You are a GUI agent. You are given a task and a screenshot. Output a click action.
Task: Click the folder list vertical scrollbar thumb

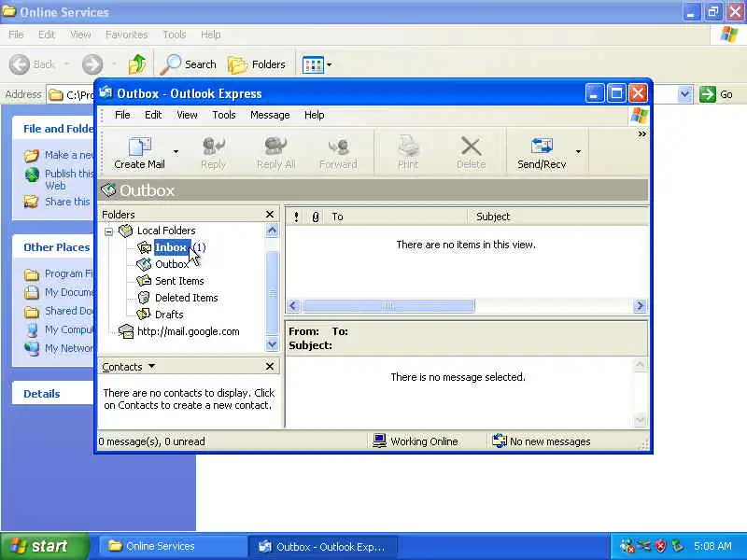pyautogui.click(x=272, y=293)
